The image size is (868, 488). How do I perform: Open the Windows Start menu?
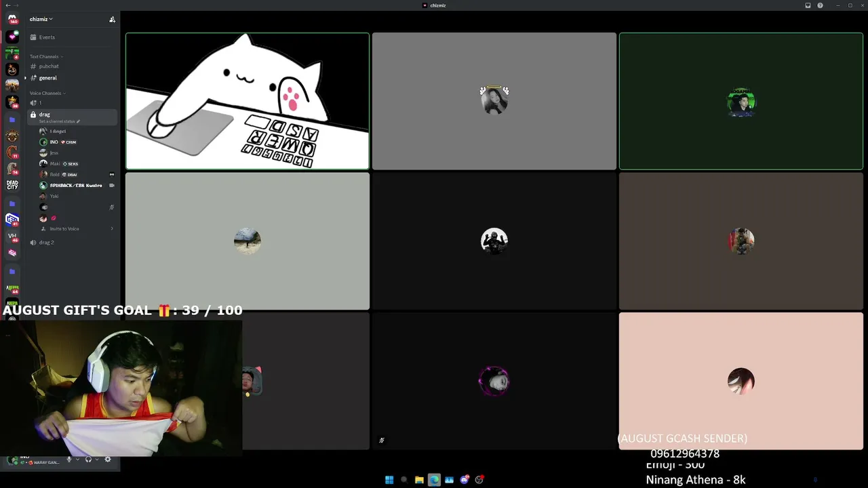(x=389, y=480)
